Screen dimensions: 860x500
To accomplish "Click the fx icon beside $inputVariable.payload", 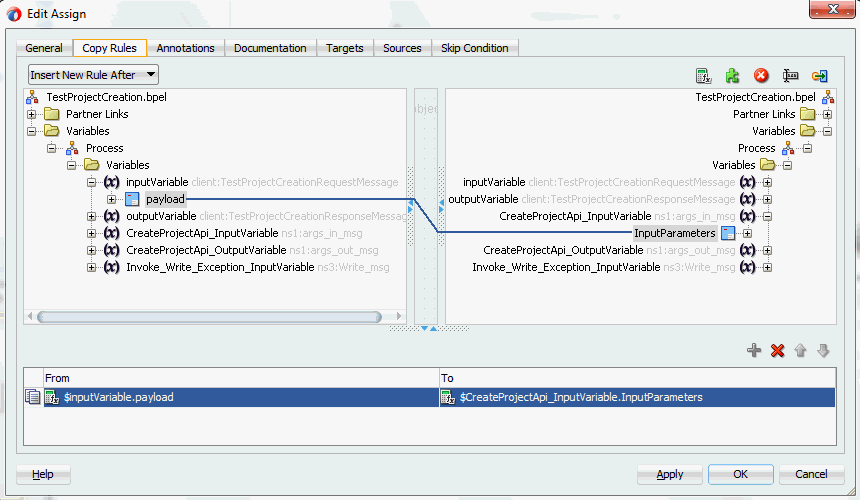I will pyautogui.click(x=52, y=397).
